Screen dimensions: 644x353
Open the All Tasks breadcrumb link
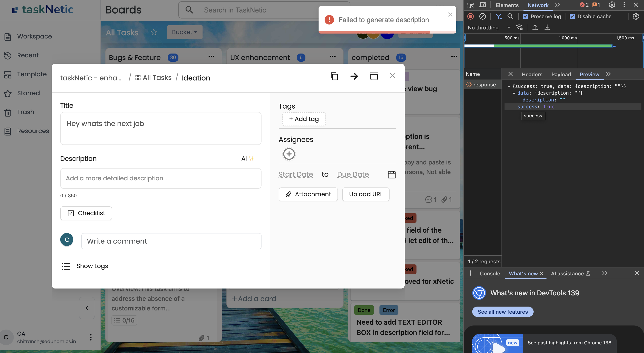coord(153,78)
